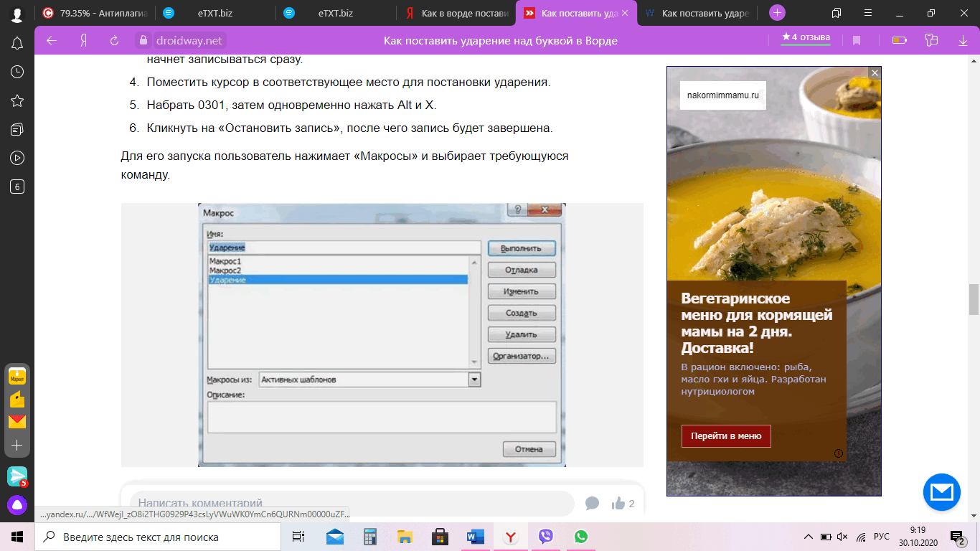This screenshot has height=551, width=980.
Task: Expand hidden system tray icons chevron
Action: 808,537
